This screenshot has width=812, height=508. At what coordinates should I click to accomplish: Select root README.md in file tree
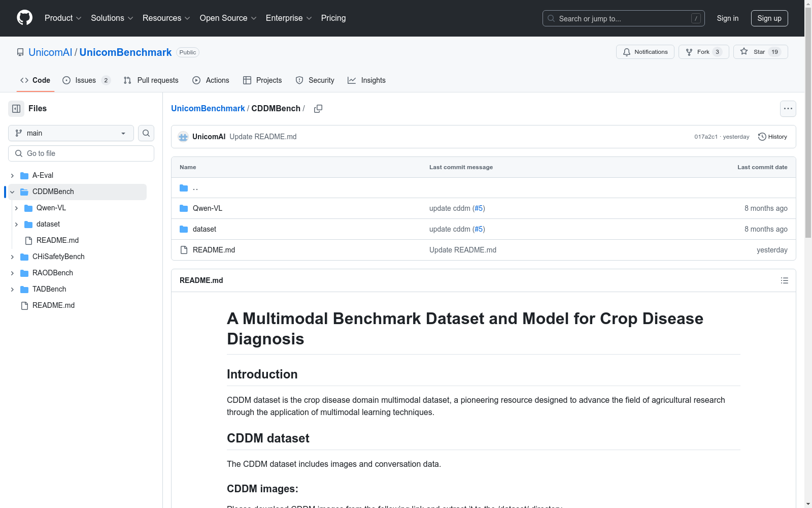53,305
